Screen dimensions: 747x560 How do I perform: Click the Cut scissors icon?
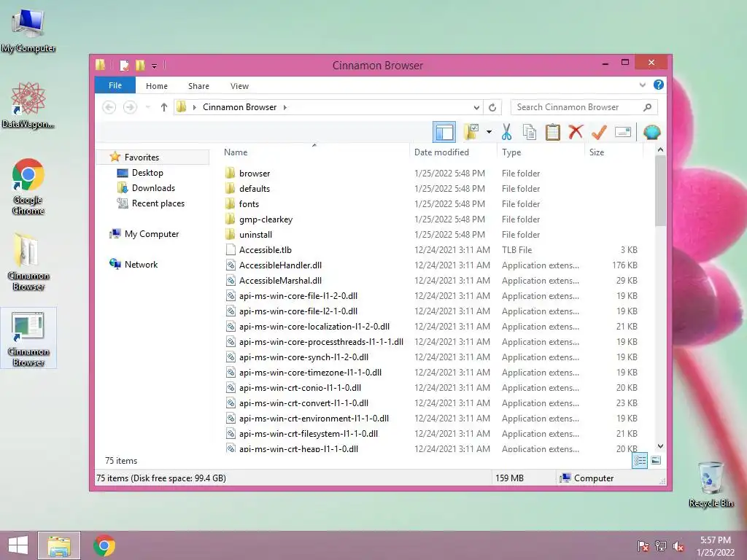[506, 132]
